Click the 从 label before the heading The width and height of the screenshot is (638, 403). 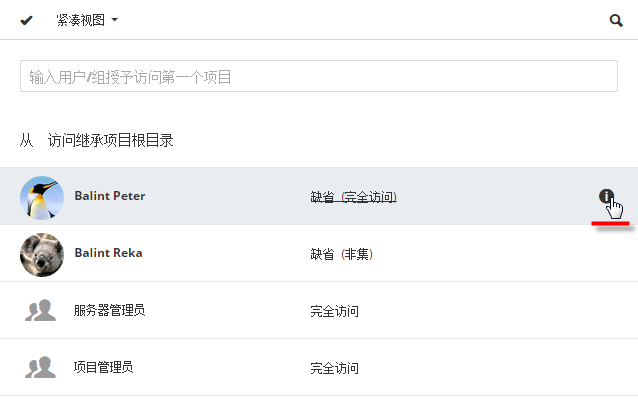pyautogui.click(x=27, y=141)
